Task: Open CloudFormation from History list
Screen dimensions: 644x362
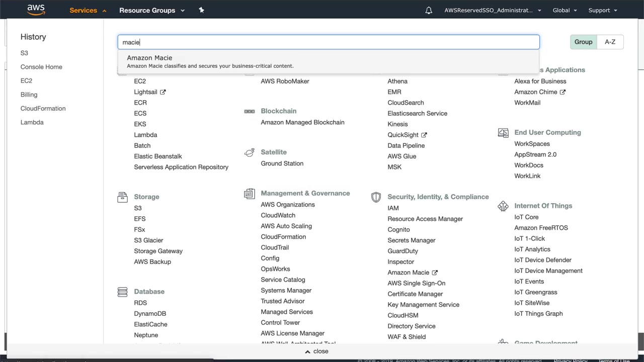Action: pos(43,109)
